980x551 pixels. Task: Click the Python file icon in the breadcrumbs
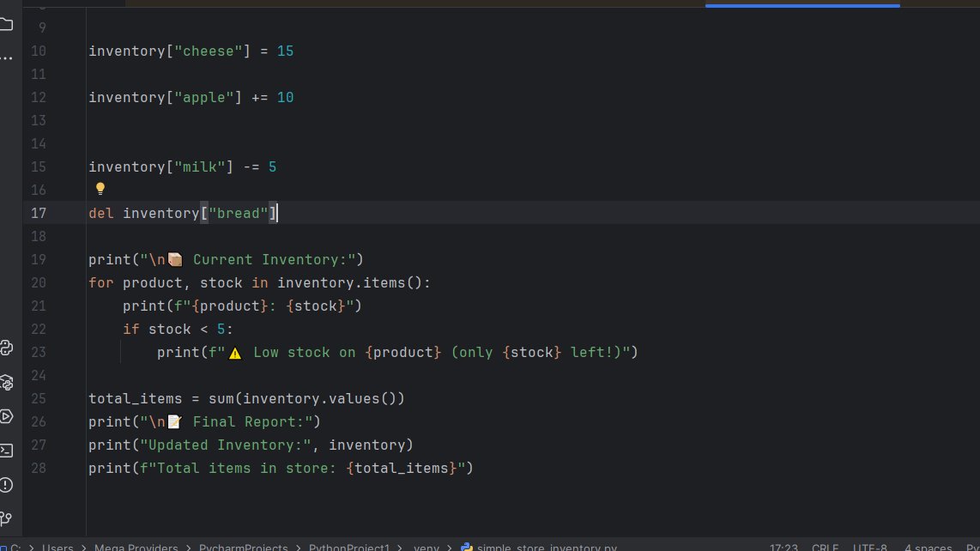[466, 548]
